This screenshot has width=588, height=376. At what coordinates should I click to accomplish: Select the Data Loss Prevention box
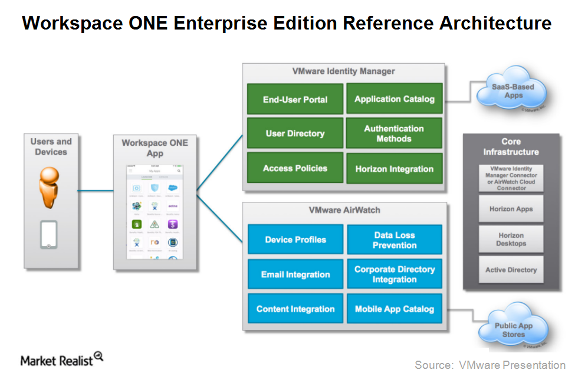click(x=395, y=240)
